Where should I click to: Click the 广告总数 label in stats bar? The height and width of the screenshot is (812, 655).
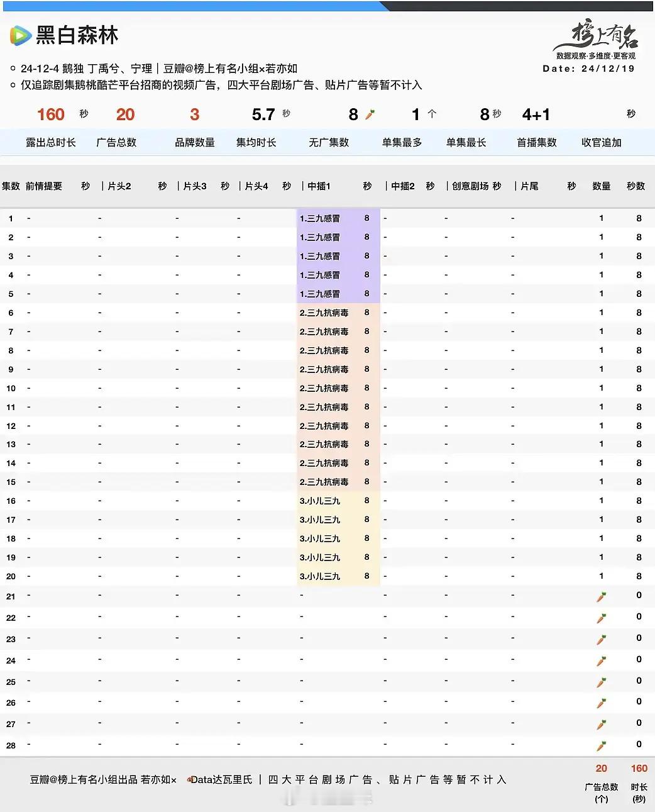pos(116,143)
